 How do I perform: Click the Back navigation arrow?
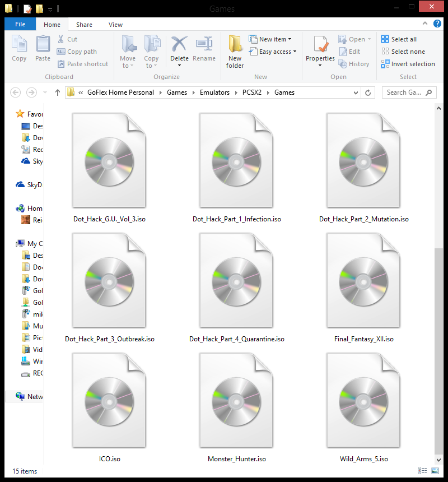pyautogui.click(x=15, y=92)
